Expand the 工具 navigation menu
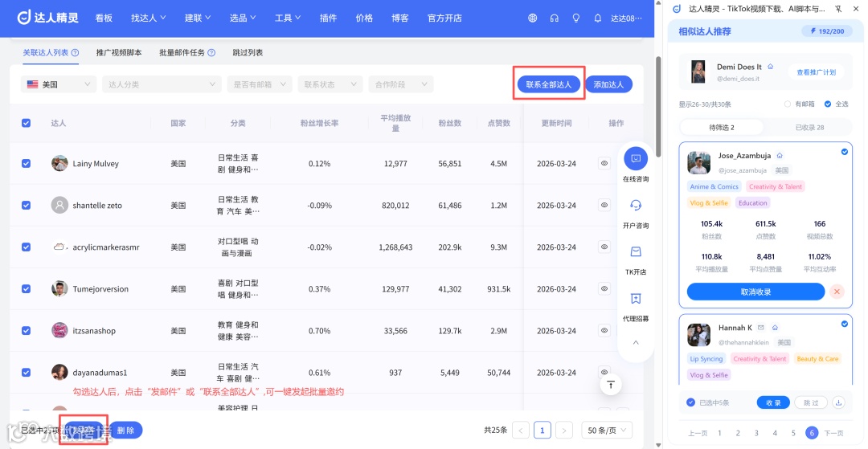 pos(287,18)
